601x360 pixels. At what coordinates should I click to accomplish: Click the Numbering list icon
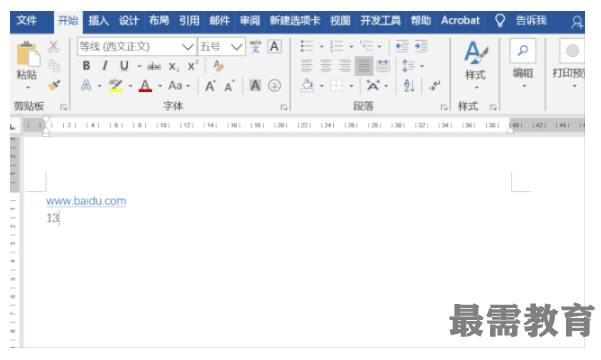pyautogui.click(x=337, y=46)
